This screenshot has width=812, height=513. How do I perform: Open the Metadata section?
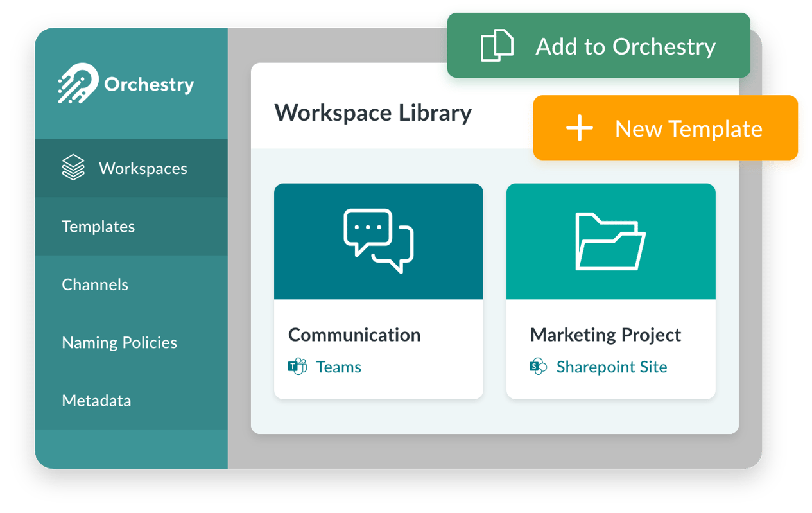pyautogui.click(x=132, y=401)
